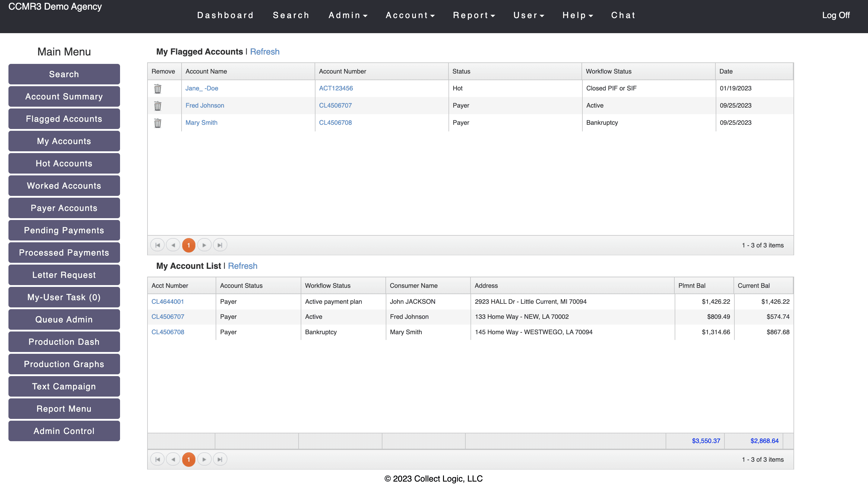Open Chat from the top navigation
This screenshot has height=487, width=868.
pyautogui.click(x=623, y=15)
